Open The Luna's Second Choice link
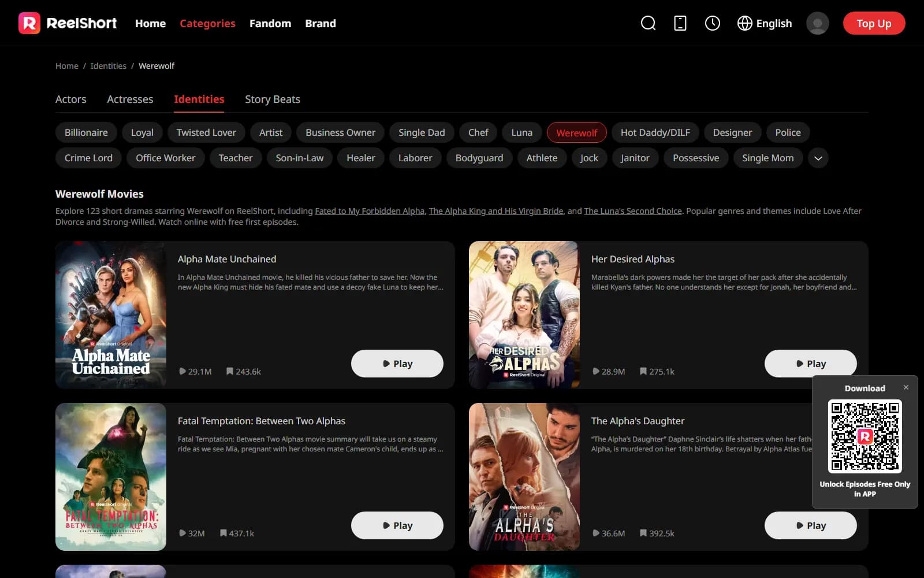Image resolution: width=924 pixels, height=578 pixels. click(633, 211)
